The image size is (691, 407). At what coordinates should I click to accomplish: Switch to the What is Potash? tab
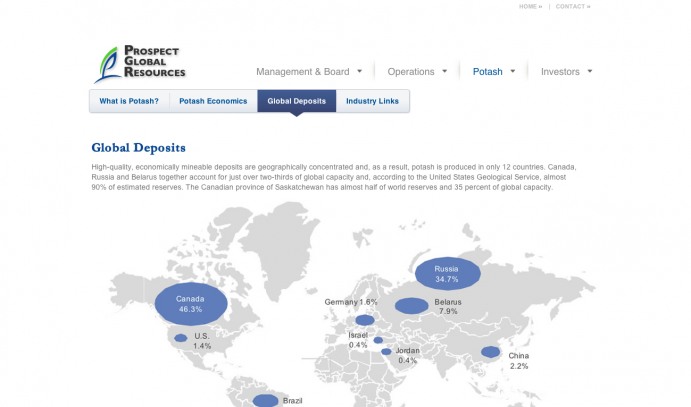click(129, 101)
